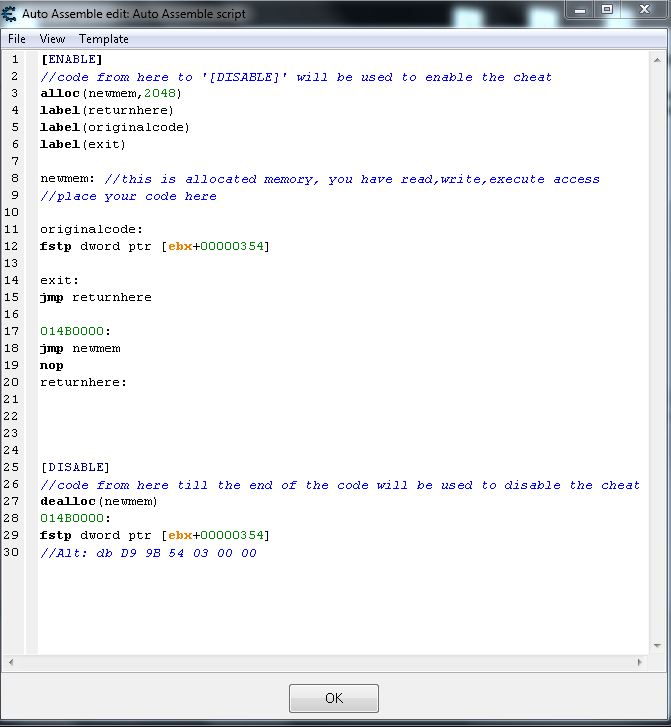Place cursor on the [ENABLE] line
Screen dimensions: 671x727
[71, 60]
